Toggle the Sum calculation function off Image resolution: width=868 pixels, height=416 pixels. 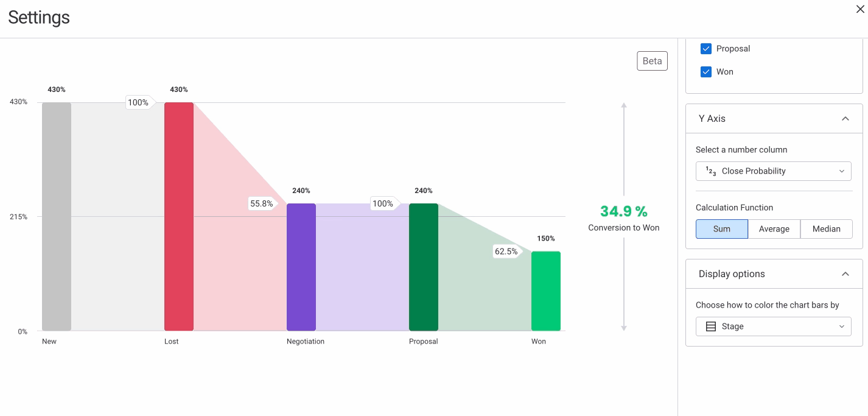722,228
